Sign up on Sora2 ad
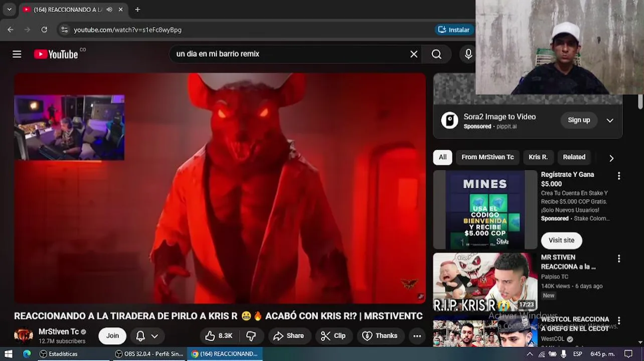 click(579, 120)
